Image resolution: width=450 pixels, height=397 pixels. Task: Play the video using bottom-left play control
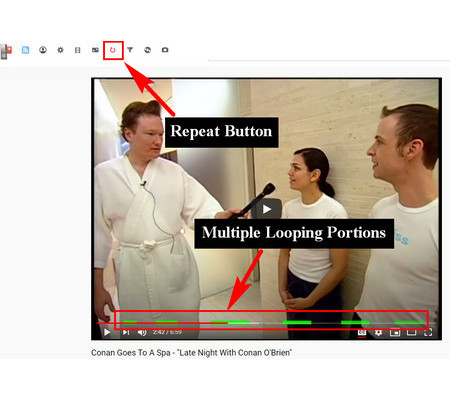107,332
